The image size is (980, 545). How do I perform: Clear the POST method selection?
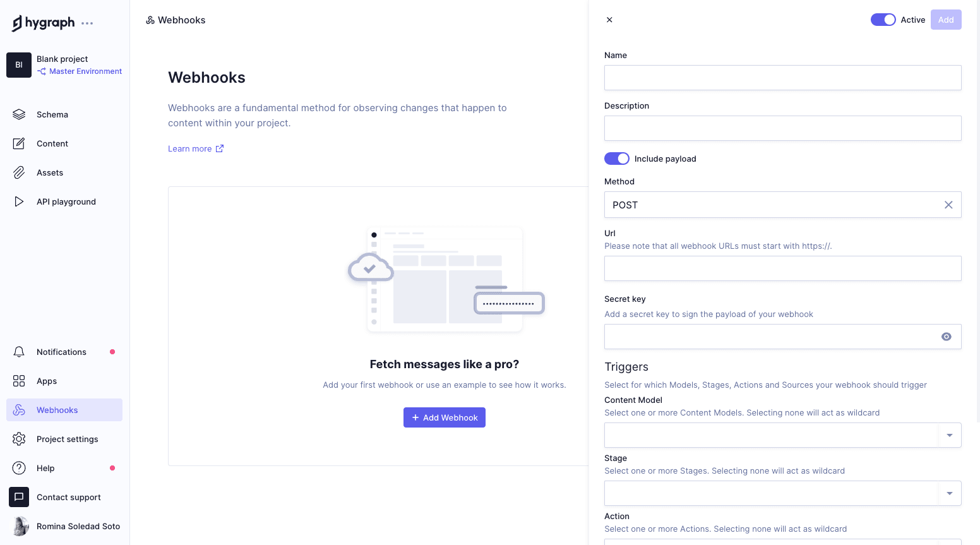948,205
